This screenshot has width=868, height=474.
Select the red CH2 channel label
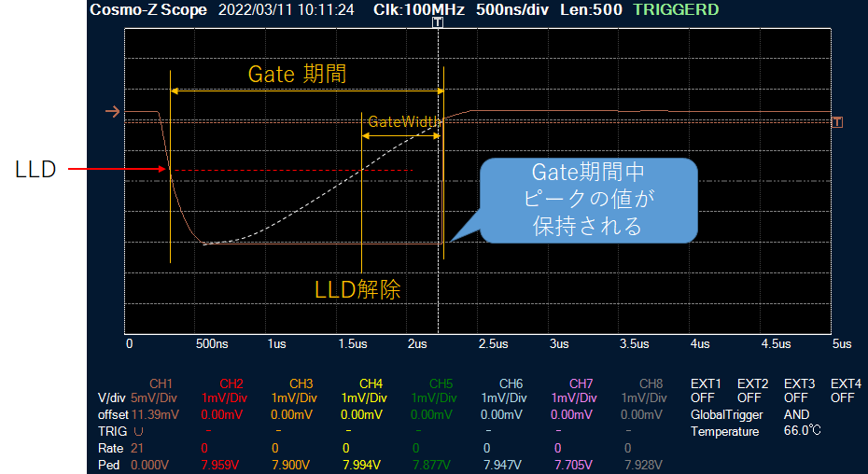pyautogui.click(x=231, y=383)
